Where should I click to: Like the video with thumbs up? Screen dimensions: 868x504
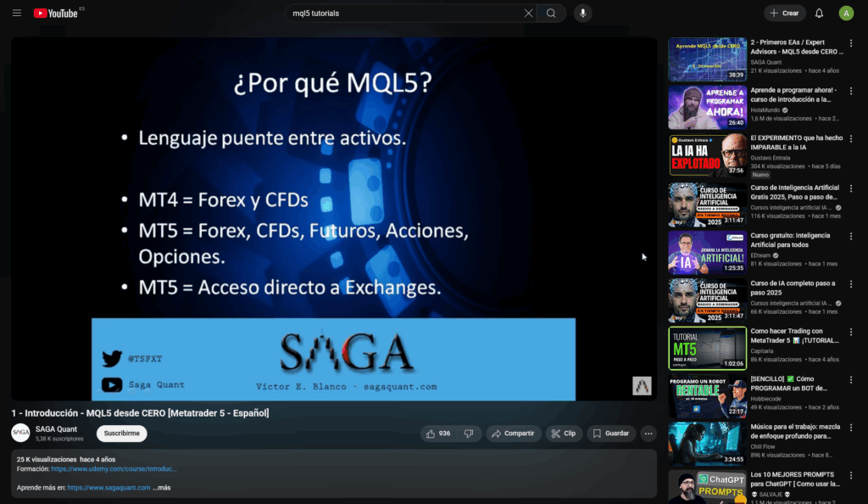tap(438, 434)
